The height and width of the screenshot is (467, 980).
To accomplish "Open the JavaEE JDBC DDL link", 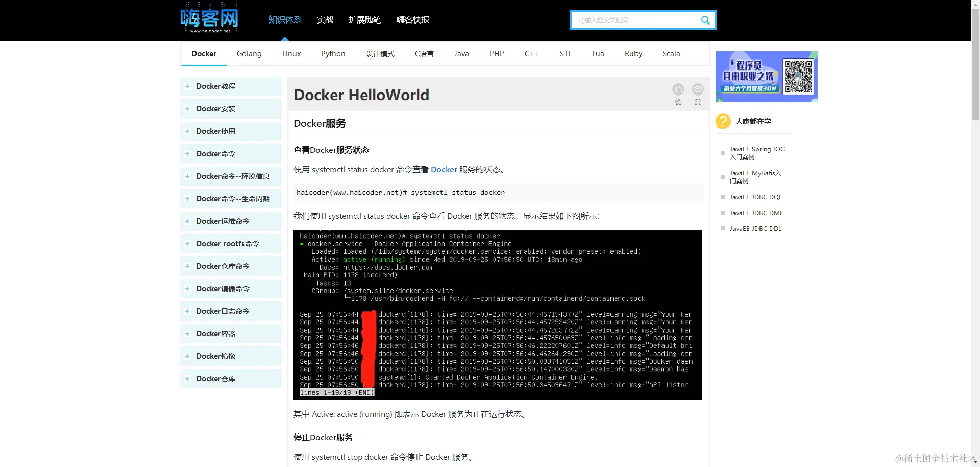I will [x=755, y=229].
